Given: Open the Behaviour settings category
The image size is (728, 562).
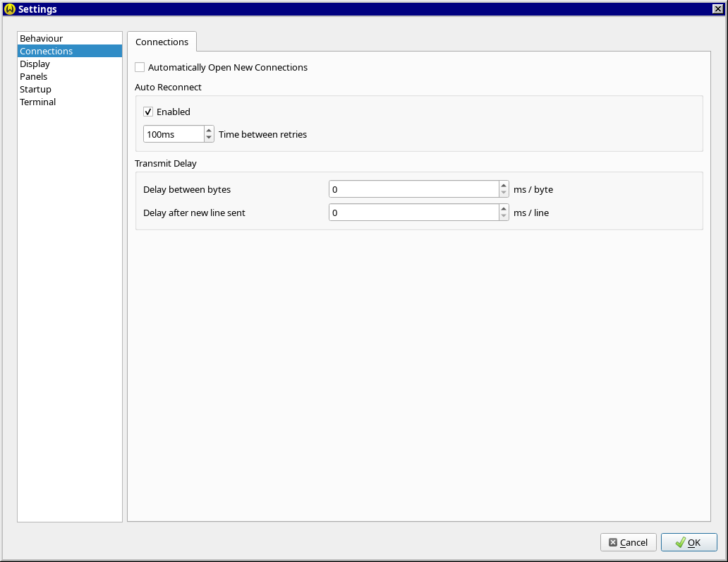Looking at the screenshot, I should (41, 38).
